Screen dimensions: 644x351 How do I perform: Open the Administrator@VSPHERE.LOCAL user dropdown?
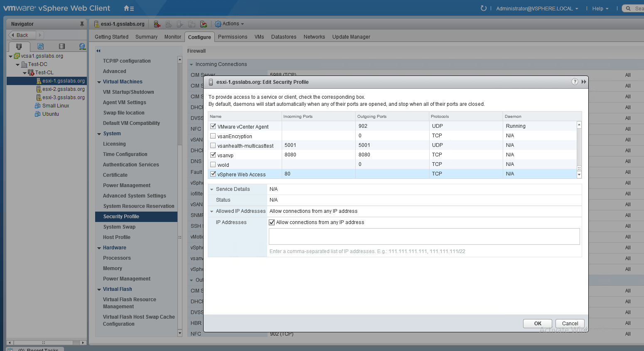tap(537, 8)
